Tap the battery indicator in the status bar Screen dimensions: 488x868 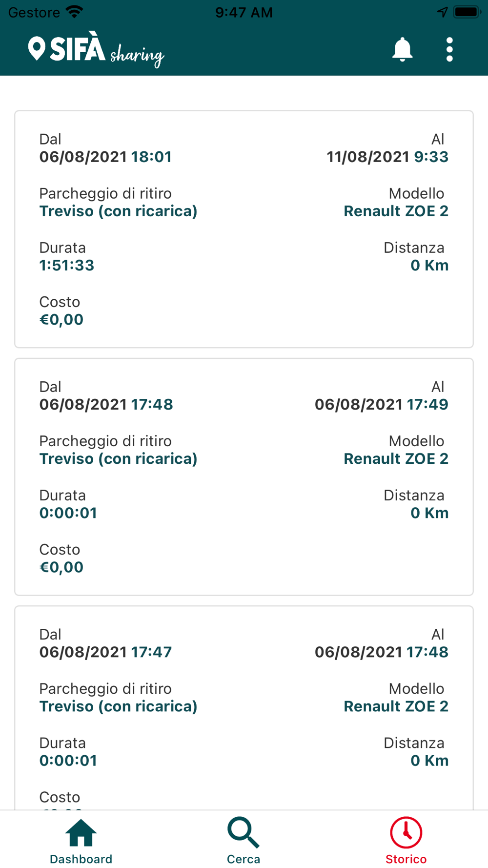(x=468, y=12)
